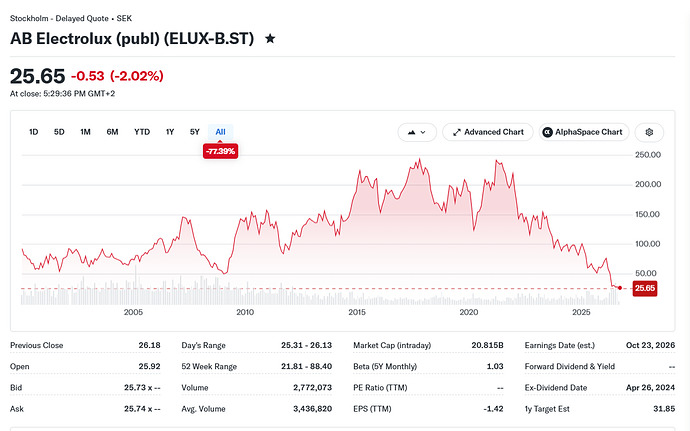Click the 2015 label on chart x-axis
The width and height of the screenshot is (690, 431).
coord(357,312)
